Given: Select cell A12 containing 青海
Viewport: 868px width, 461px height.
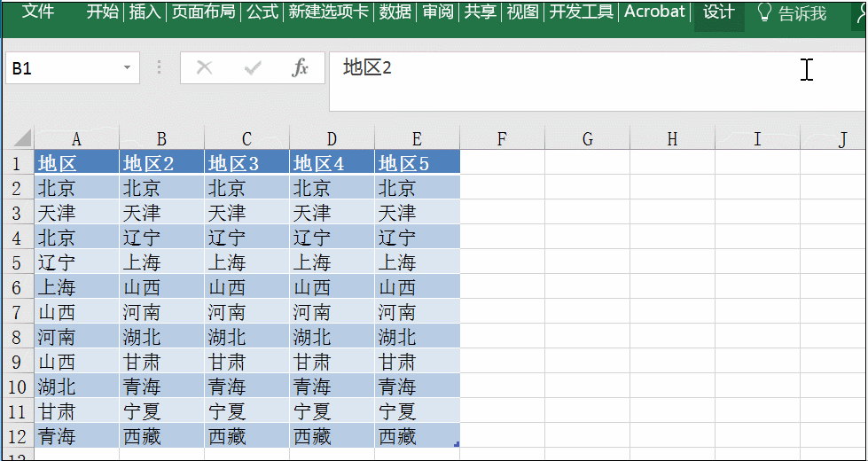Looking at the screenshot, I should tap(76, 436).
